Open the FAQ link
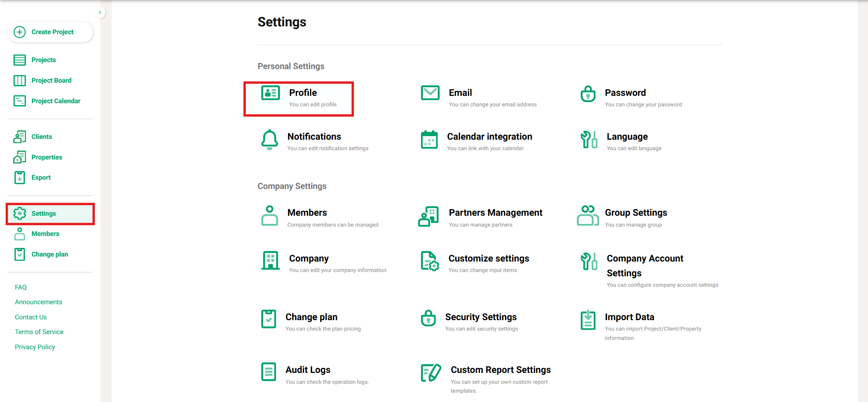This screenshot has width=868, height=402. (x=21, y=287)
